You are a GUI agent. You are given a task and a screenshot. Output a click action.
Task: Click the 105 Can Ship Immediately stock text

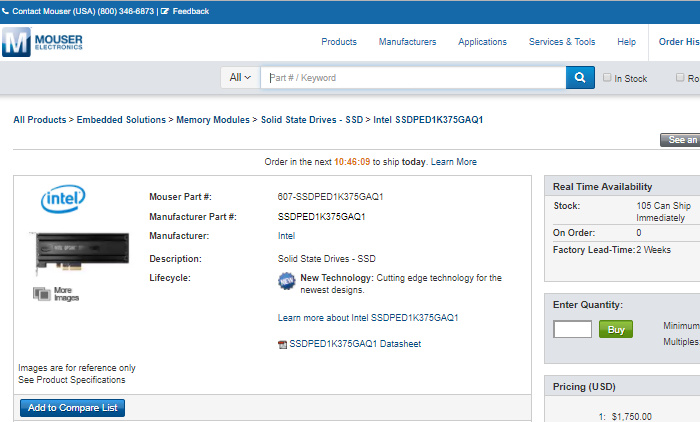[x=663, y=212]
